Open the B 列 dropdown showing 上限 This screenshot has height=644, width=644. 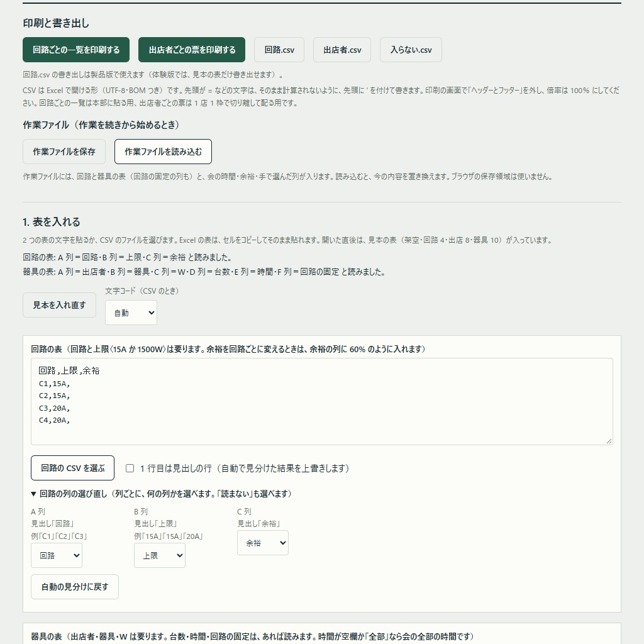[x=160, y=555]
